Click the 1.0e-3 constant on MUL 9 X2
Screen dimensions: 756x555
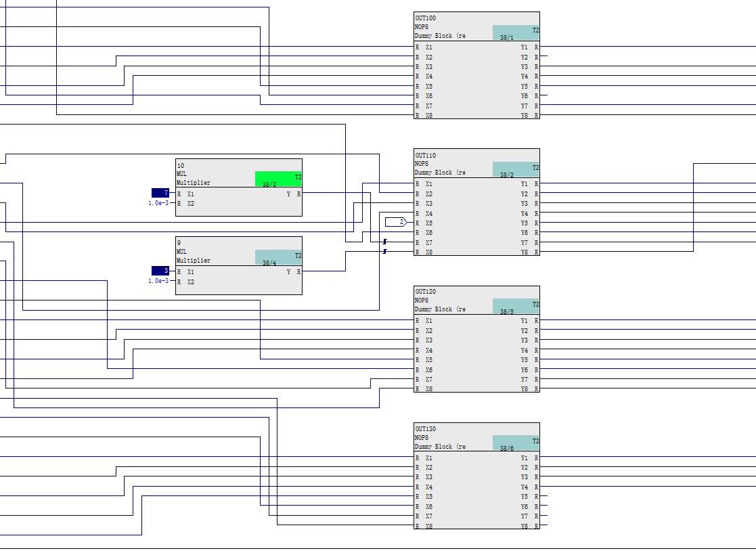click(158, 281)
